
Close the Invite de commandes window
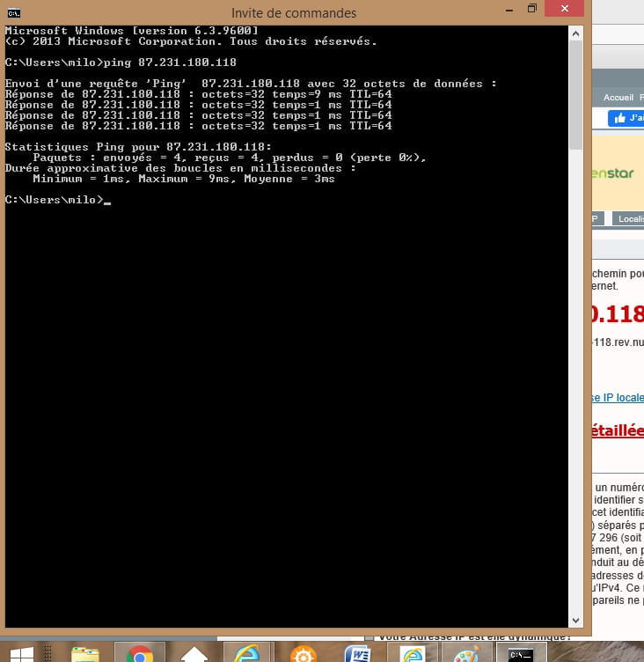pyautogui.click(x=564, y=9)
